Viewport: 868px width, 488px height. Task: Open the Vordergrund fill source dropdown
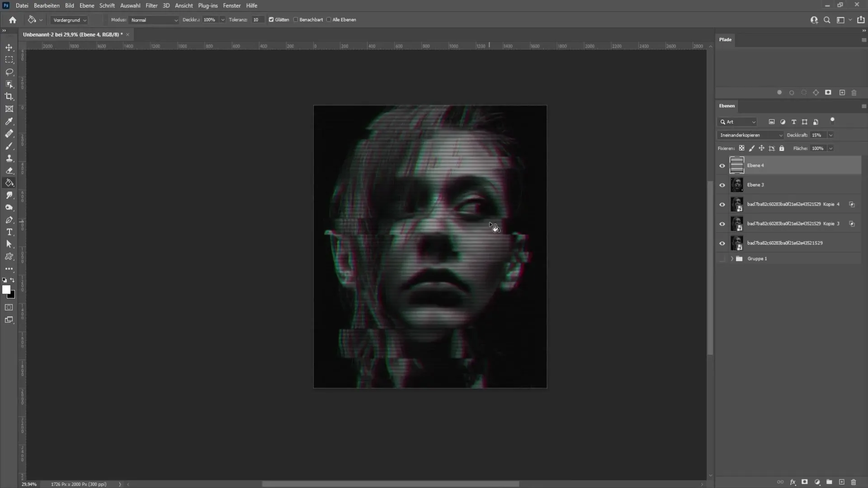69,20
